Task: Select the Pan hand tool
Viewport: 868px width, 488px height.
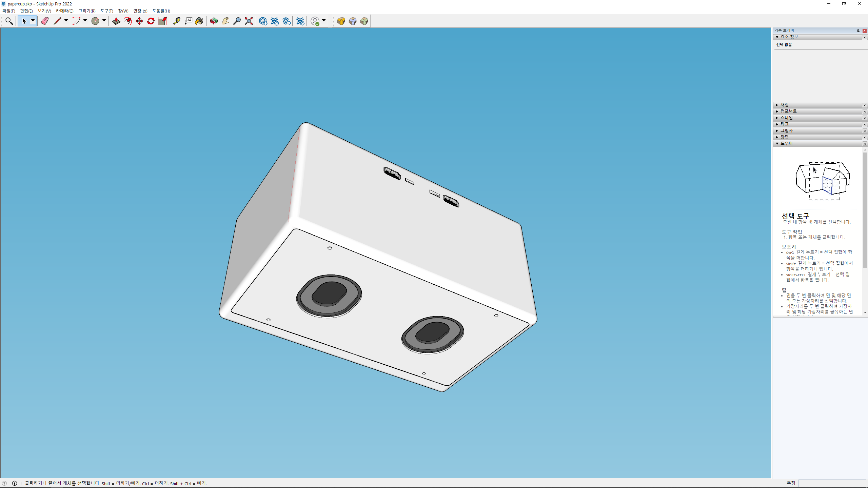Action: tap(225, 21)
